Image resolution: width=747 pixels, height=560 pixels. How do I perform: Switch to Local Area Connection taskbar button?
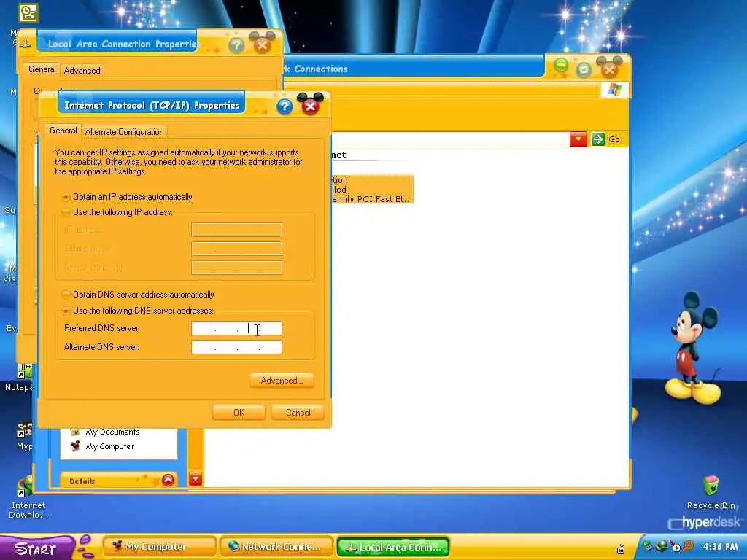tap(393, 547)
